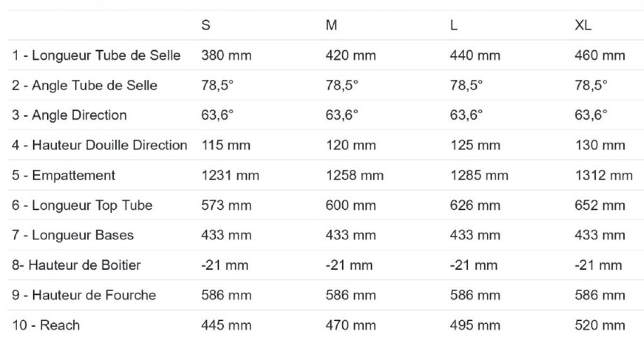Click the Angle Direction row label

69,115
